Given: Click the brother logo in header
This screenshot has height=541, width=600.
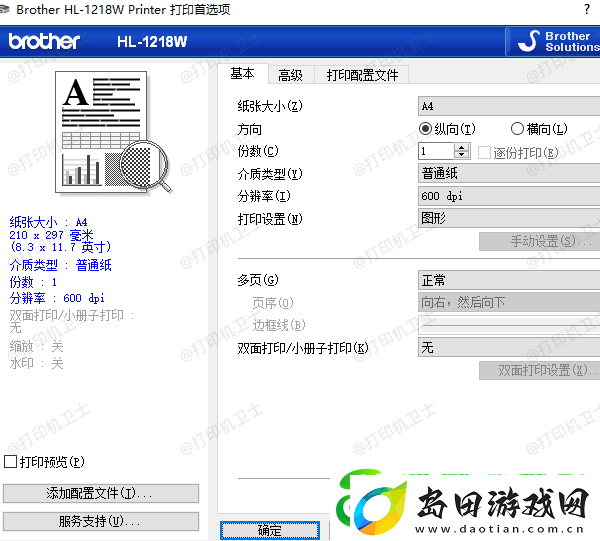Looking at the screenshot, I should pyautogui.click(x=44, y=41).
